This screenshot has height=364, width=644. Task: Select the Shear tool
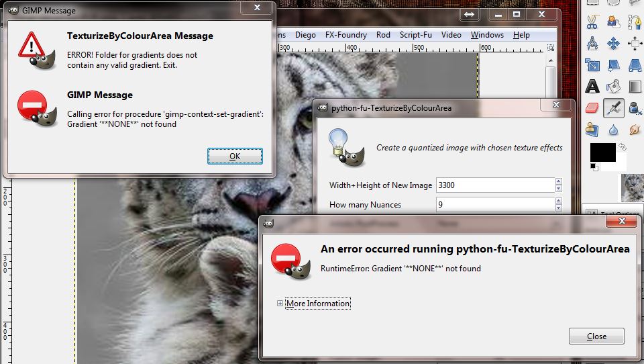click(x=613, y=65)
